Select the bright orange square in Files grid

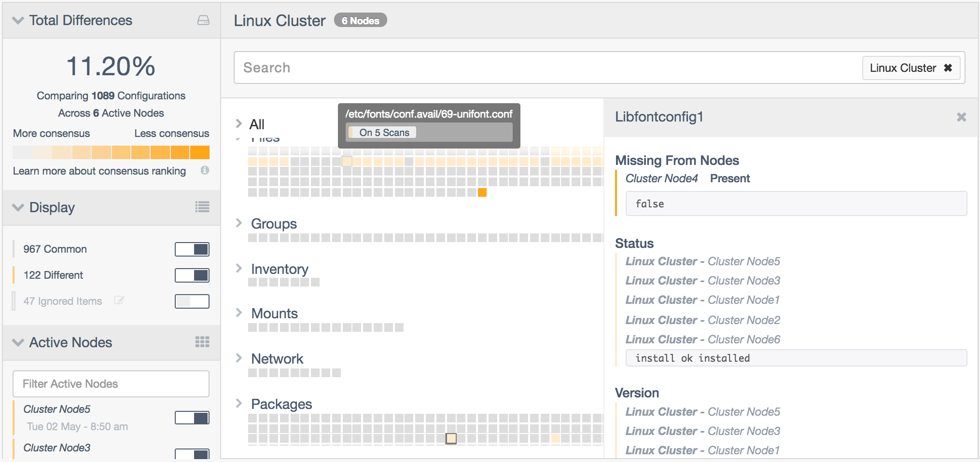tap(482, 192)
